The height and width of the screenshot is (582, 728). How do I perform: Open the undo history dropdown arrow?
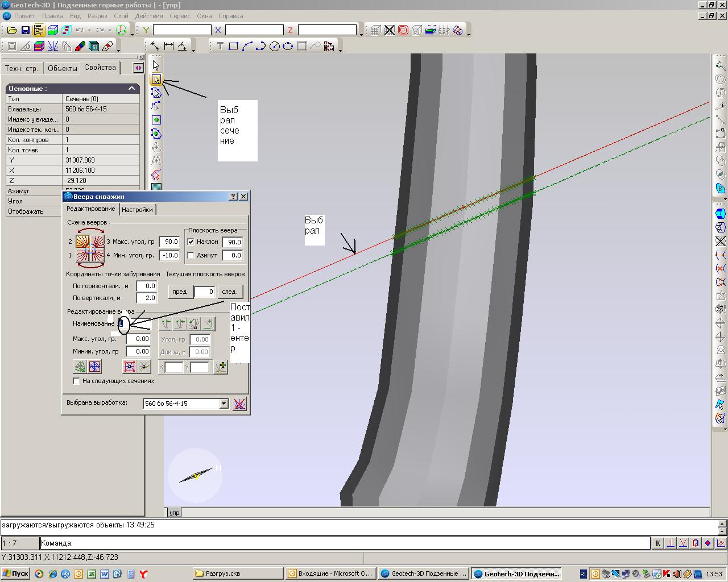(89, 30)
